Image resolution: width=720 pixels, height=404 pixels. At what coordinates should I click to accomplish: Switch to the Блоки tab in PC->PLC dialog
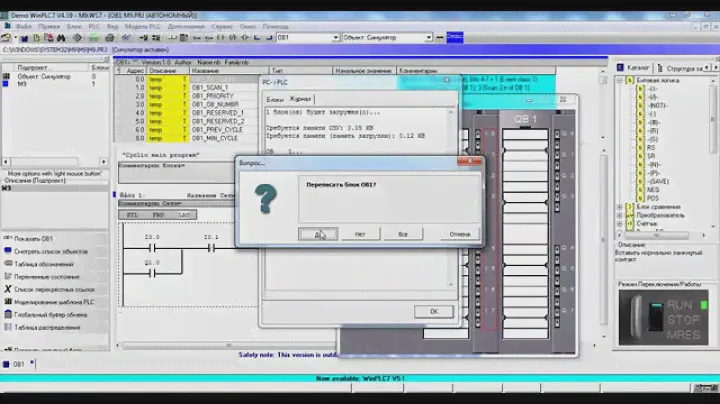[275, 100]
